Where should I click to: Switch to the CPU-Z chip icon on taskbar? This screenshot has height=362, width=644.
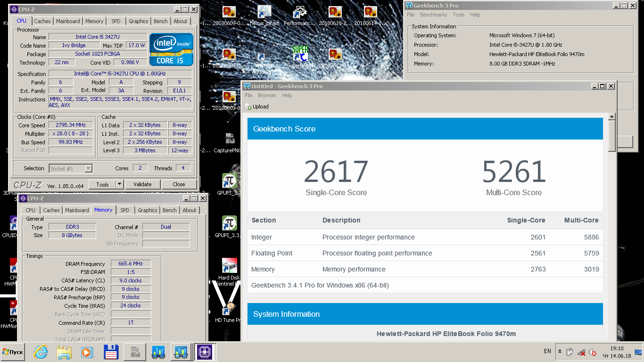[205, 352]
